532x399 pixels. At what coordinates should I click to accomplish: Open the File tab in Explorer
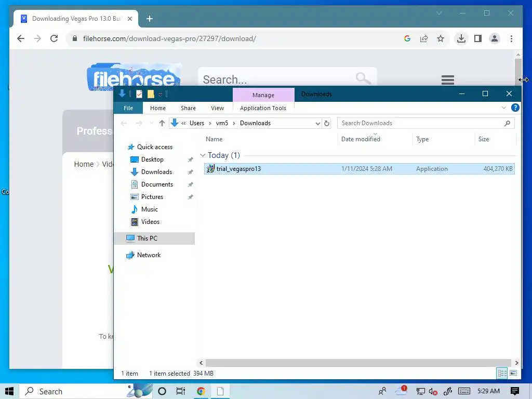(x=128, y=108)
